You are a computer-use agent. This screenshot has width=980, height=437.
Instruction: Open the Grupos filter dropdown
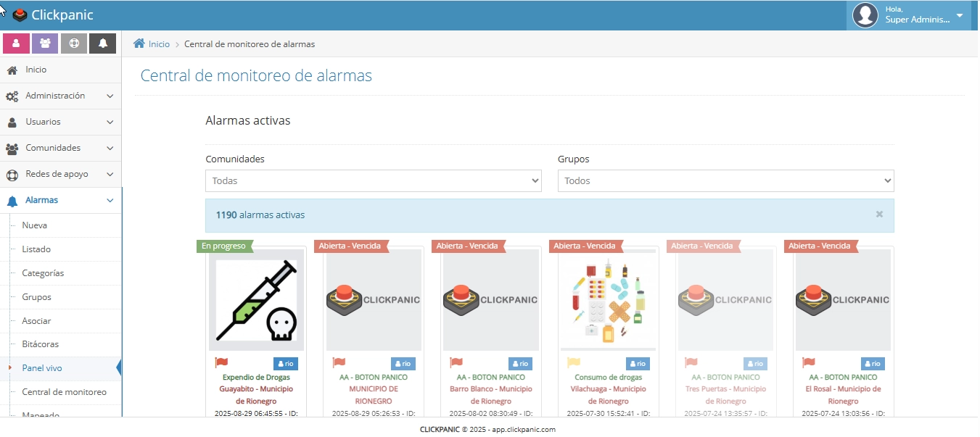click(x=725, y=180)
